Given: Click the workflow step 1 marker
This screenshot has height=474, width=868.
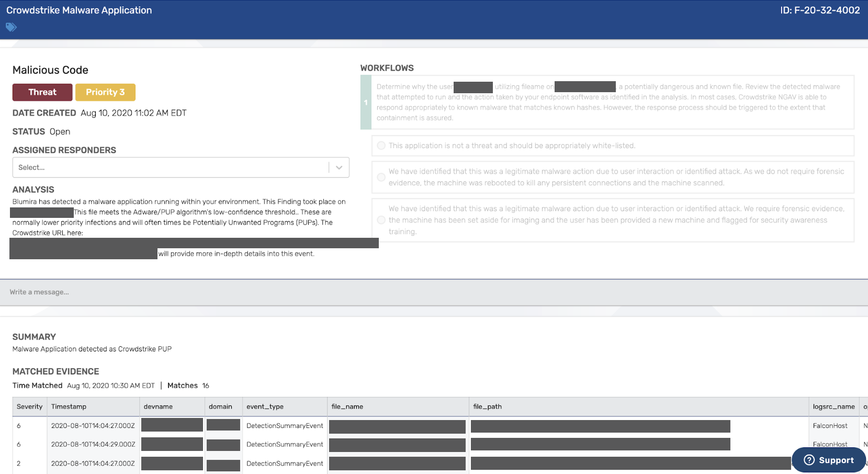Looking at the screenshot, I should [x=366, y=103].
